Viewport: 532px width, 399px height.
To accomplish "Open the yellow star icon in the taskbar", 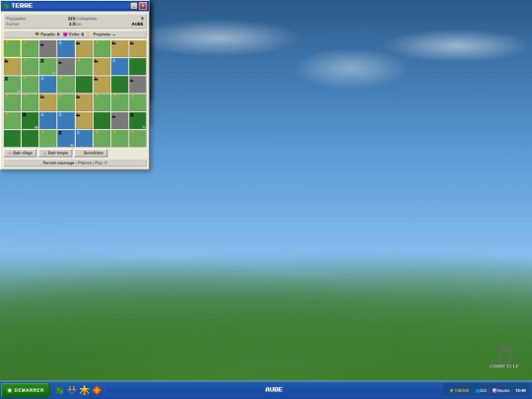I will click(x=84, y=390).
